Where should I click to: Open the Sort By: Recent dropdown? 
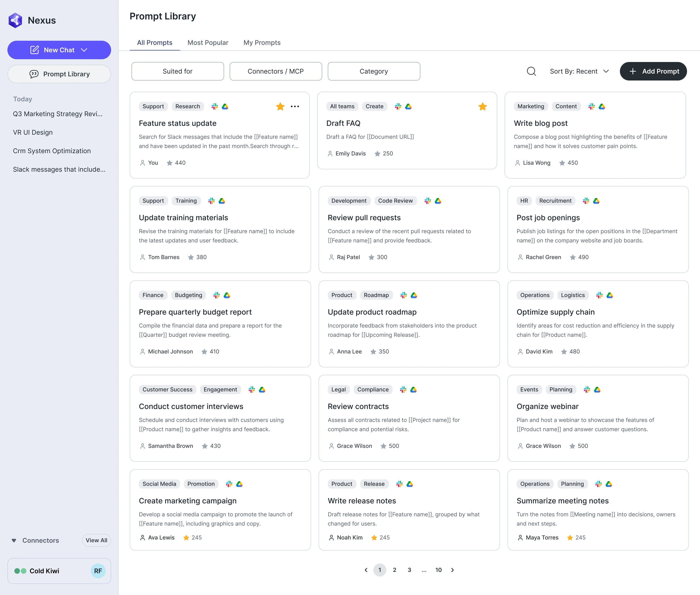click(x=579, y=71)
